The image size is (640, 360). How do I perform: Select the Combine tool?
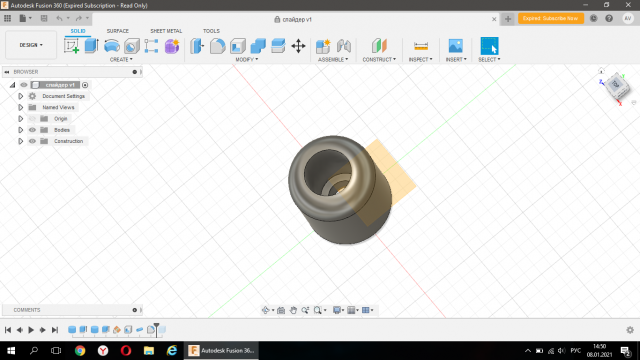(x=258, y=46)
